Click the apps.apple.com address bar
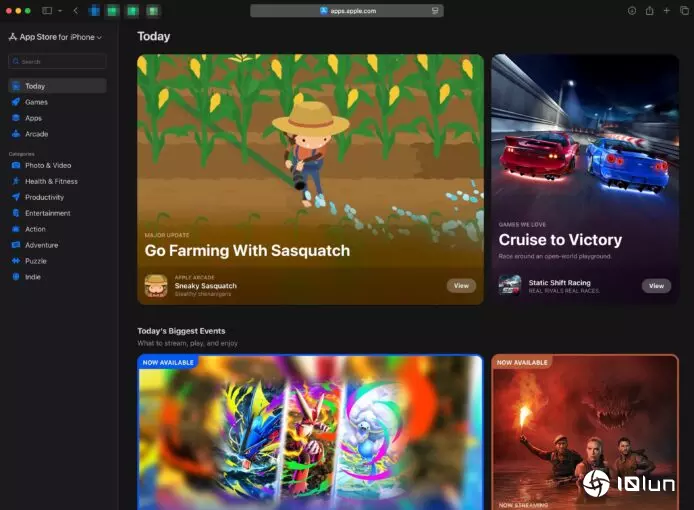This screenshot has height=510, width=694. (347, 11)
